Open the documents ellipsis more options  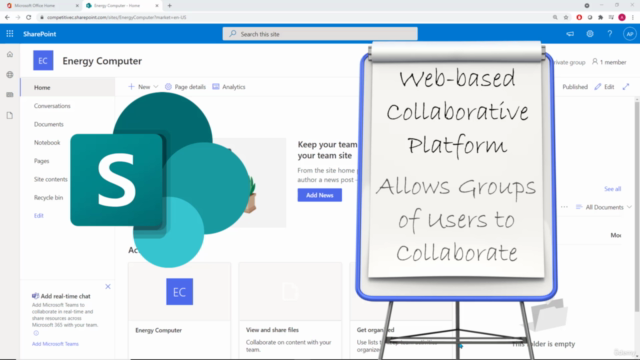(564, 207)
